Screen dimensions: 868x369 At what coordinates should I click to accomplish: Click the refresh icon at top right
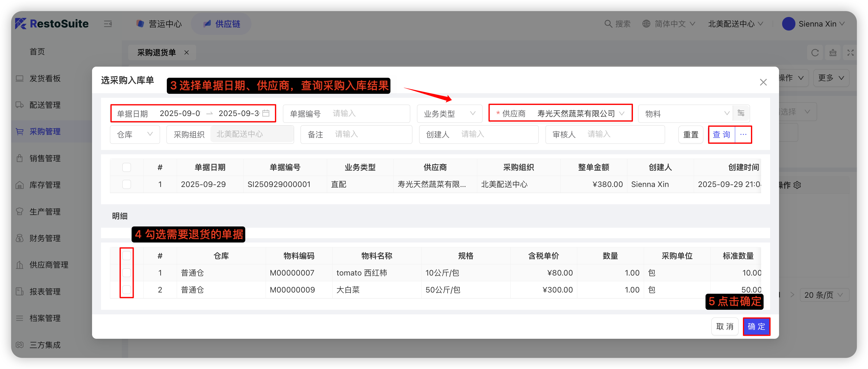[815, 53]
